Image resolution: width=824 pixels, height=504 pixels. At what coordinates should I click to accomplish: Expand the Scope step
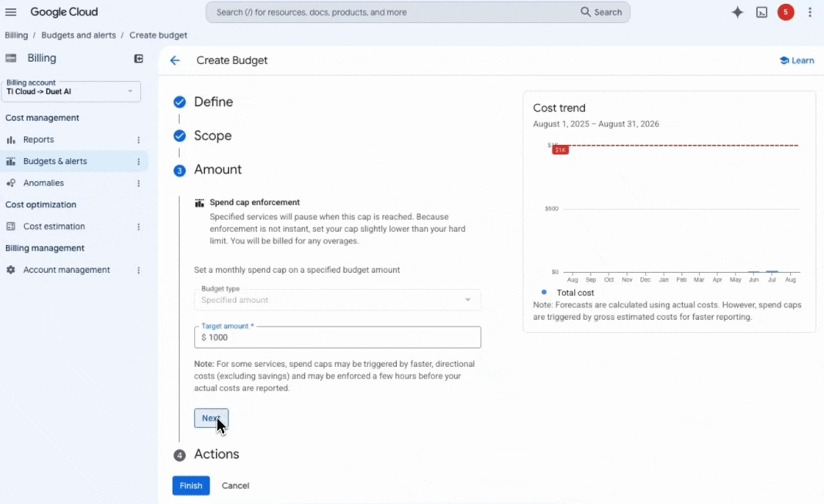click(x=213, y=136)
